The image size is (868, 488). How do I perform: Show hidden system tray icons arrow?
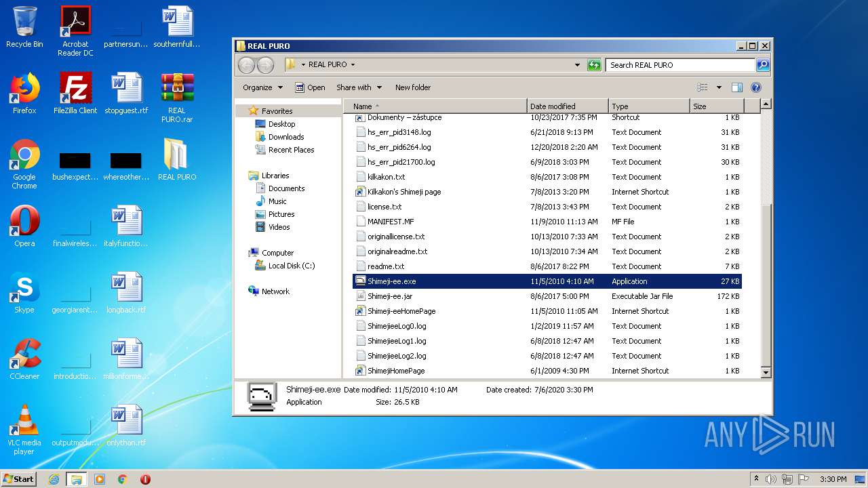click(756, 479)
